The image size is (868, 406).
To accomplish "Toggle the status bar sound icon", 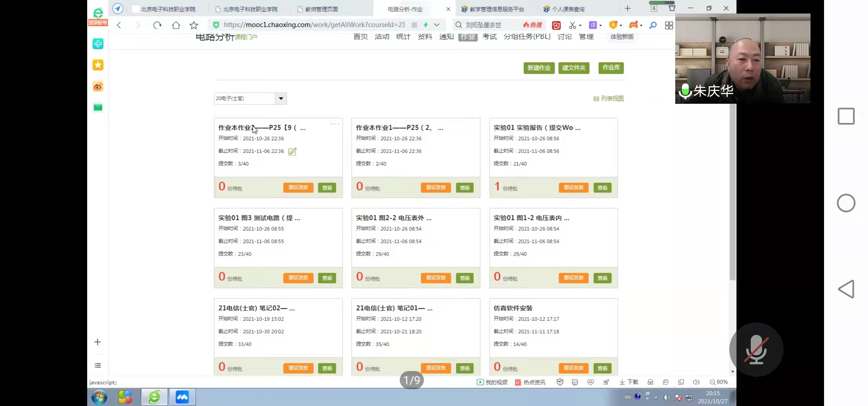I will point(696,382).
